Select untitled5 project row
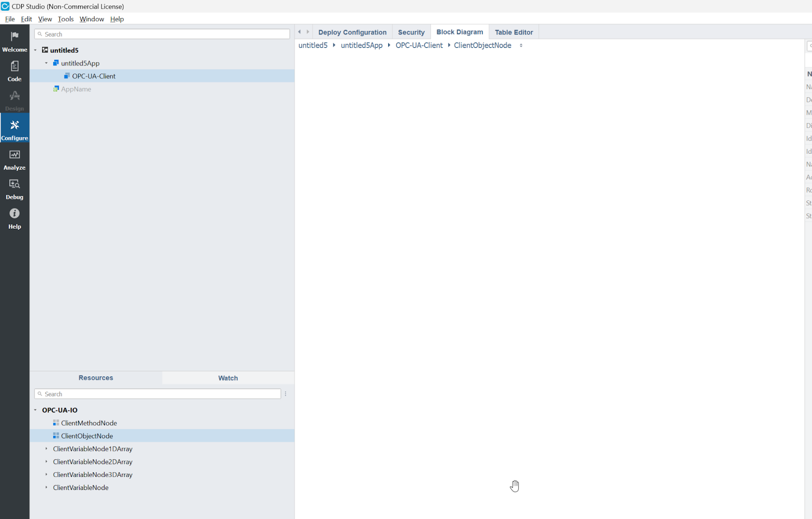 click(162, 50)
